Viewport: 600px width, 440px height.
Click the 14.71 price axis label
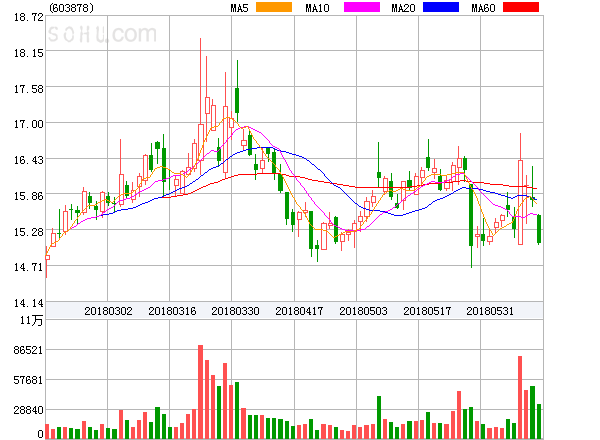(29, 267)
